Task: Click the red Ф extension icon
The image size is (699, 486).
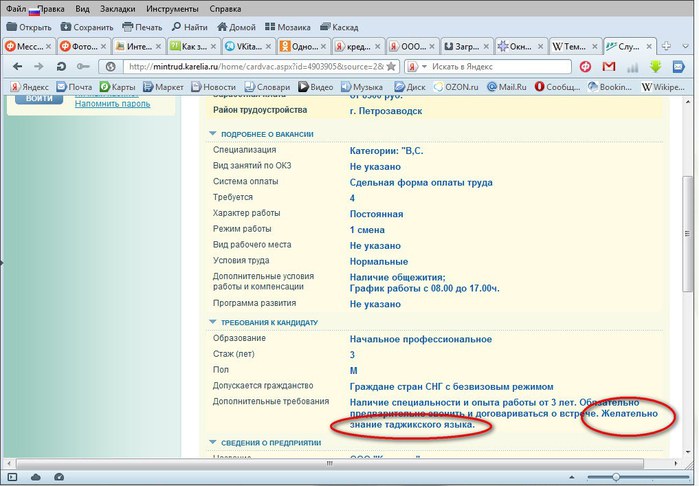Action: [x=585, y=67]
